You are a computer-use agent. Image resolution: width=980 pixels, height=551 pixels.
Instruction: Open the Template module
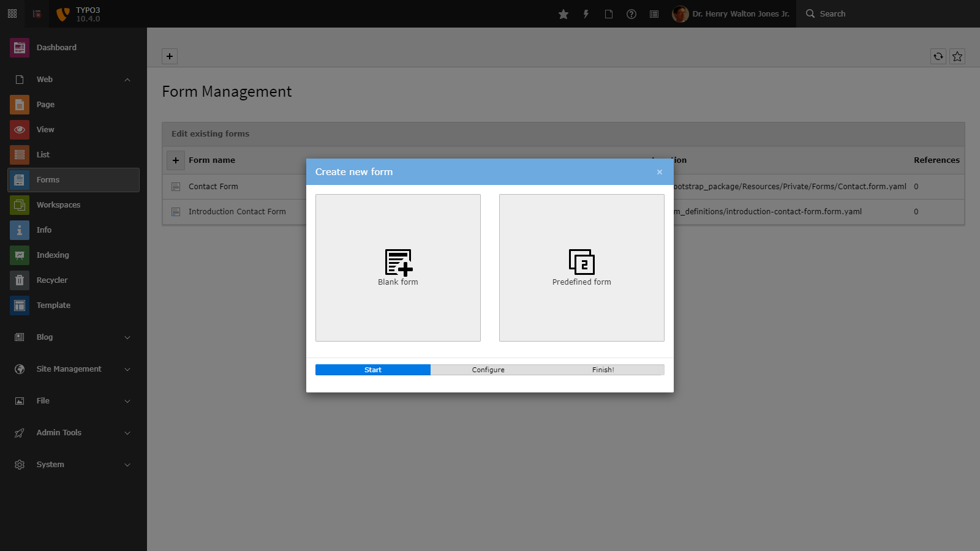pos(53,305)
